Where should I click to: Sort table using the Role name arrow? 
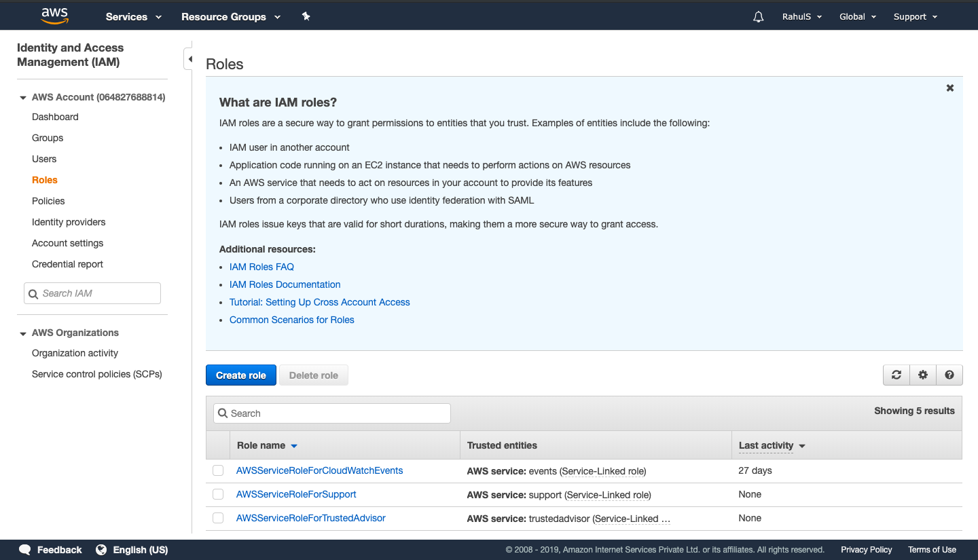point(293,445)
